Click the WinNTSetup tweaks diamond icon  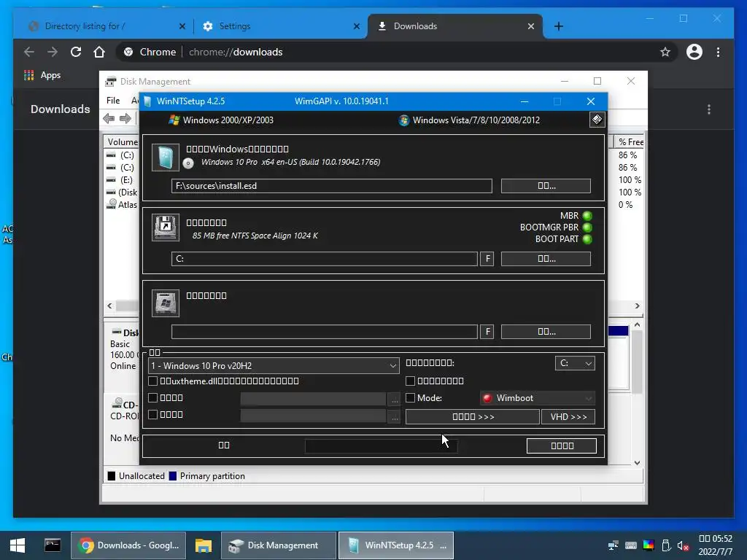597,120
